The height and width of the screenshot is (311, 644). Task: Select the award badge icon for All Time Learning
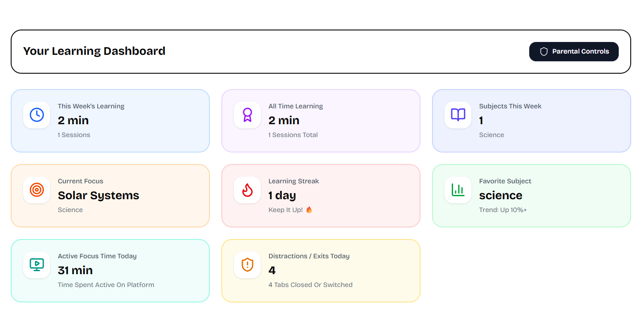click(x=247, y=114)
